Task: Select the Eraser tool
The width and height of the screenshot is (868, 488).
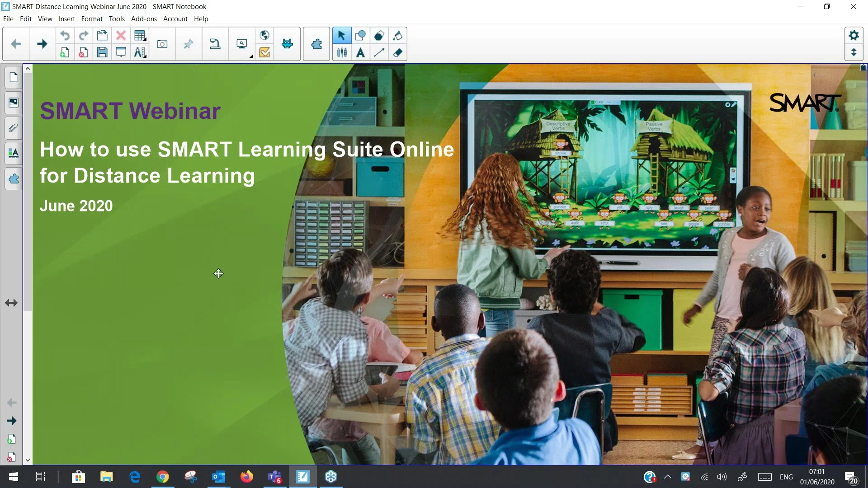Action: coord(398,52)
